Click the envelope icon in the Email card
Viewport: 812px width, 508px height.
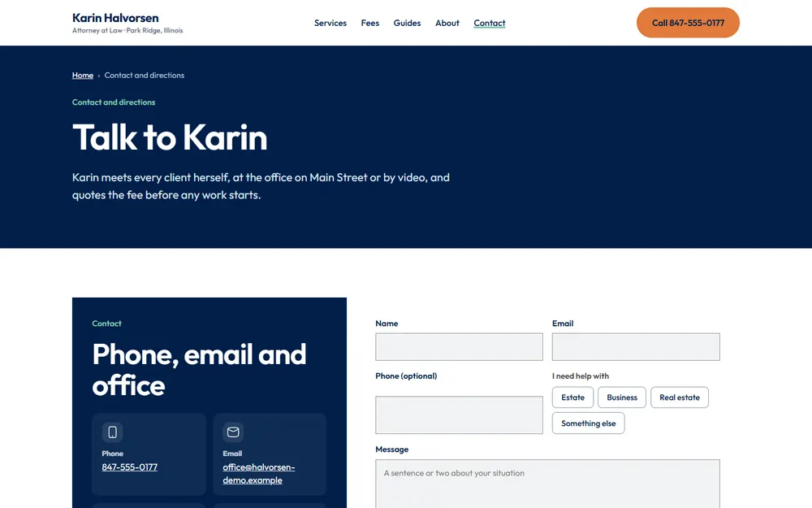click(233, 432)
